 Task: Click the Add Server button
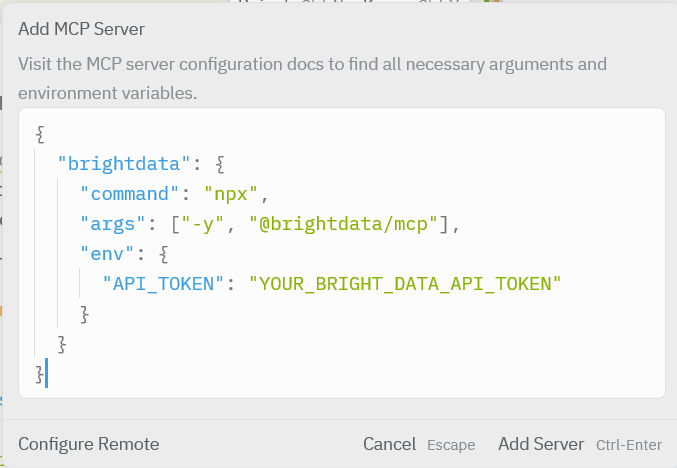pos(540,444)
